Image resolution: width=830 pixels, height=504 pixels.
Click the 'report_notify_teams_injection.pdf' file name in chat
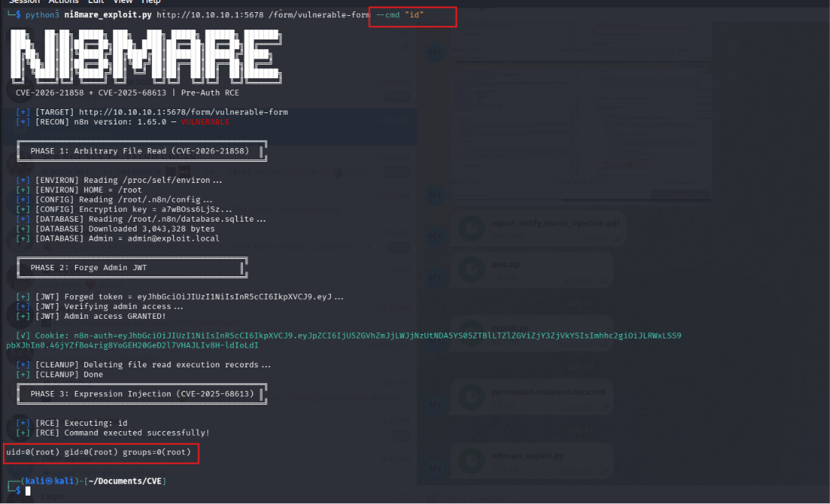click(x=555, y=223)
